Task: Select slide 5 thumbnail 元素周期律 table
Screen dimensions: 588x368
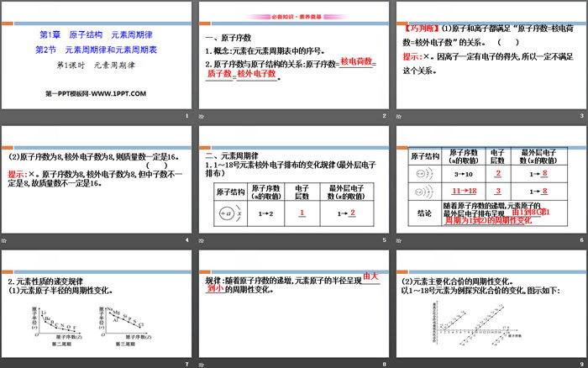Action: coord(294,180)
